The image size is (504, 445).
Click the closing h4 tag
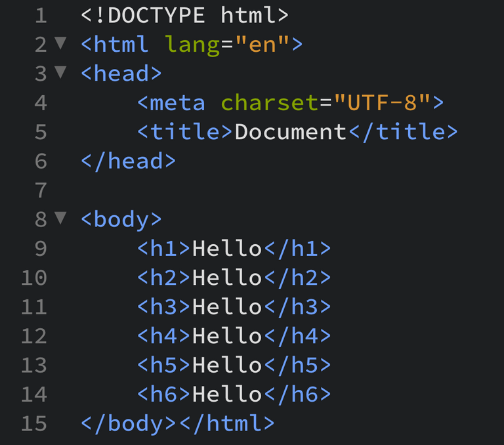click(298, 336)
